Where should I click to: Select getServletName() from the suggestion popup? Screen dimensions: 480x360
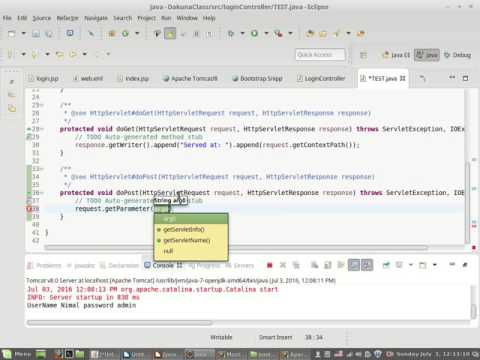click(191, 240)
